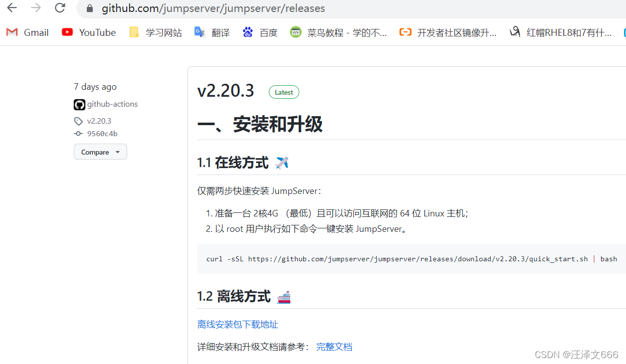Click the curl -sSL command code block

[412, 259]
